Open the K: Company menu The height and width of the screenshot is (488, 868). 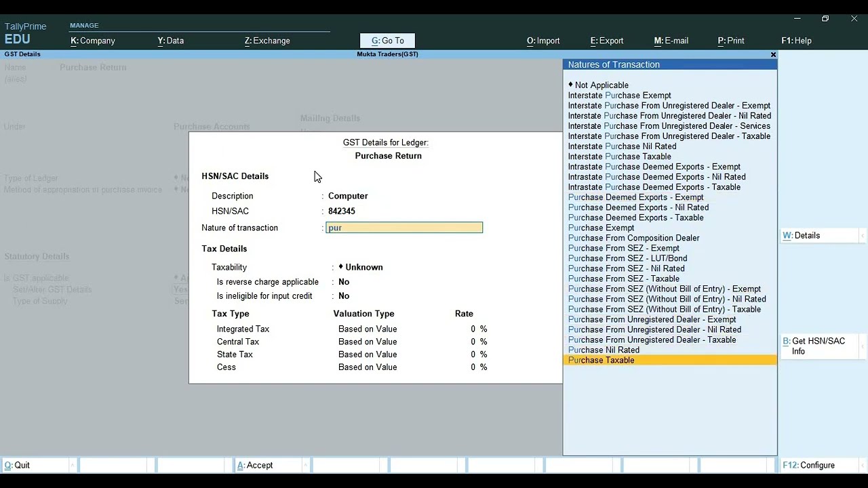pos(93,41)
